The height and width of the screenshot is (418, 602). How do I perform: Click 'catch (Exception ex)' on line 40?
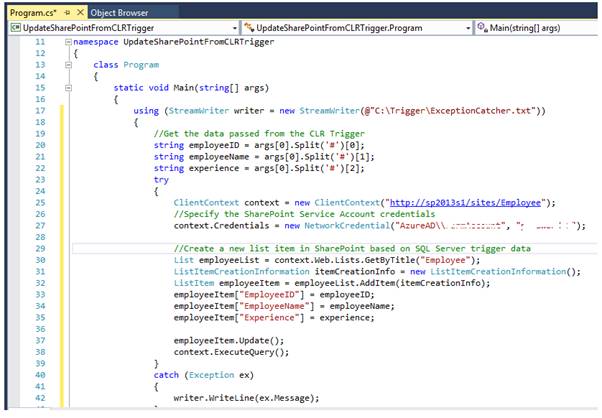[x=204, y=375]
